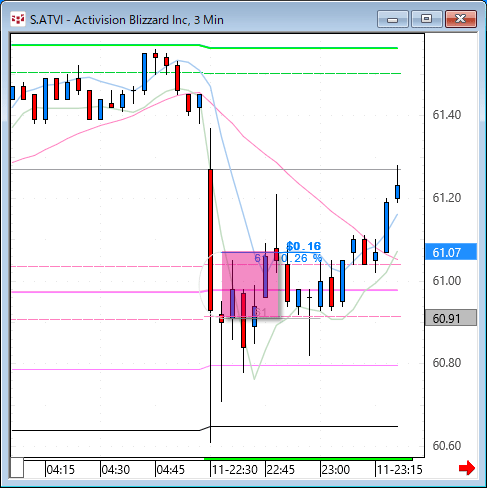Viewport: 487px width, 488px height.
Task: Click the blue 61.07 current price label
Action: (x=451, y=252)
